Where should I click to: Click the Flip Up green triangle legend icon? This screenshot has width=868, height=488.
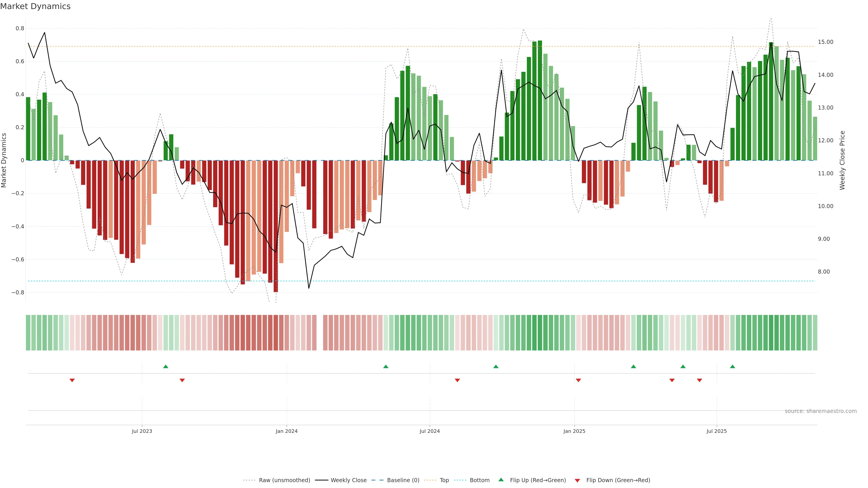pos(501,480)
